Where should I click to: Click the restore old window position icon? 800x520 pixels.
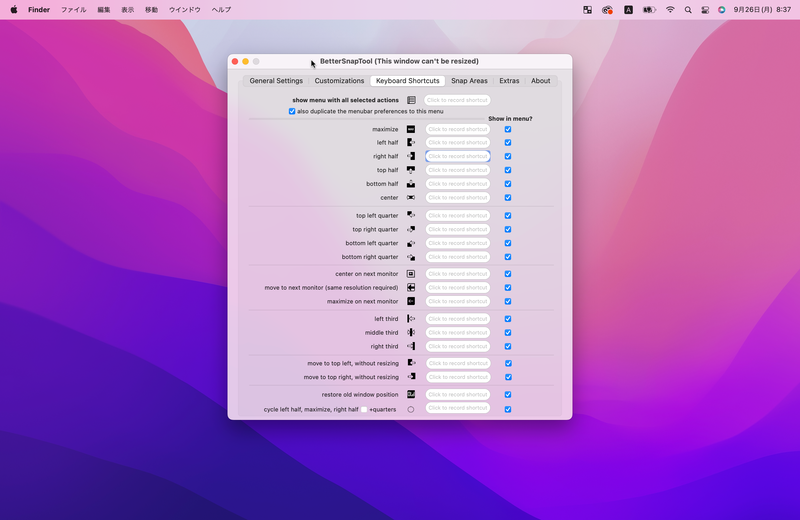(x=411, y=394)
